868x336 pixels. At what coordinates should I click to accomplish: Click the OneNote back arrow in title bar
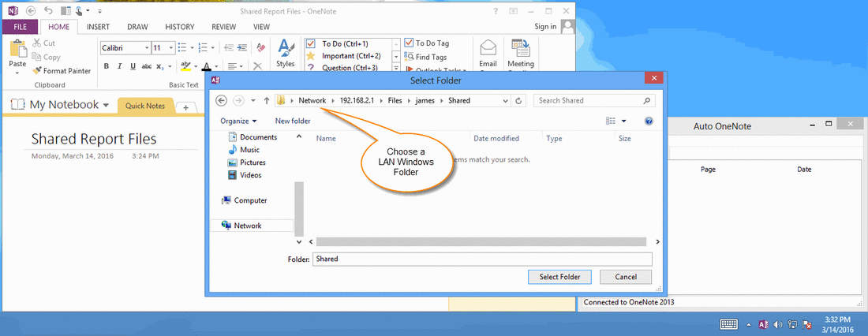[31, 10]
